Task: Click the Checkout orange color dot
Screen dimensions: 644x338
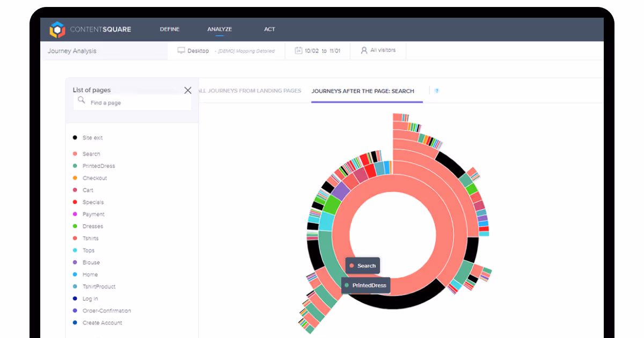Action: [75, 178]
